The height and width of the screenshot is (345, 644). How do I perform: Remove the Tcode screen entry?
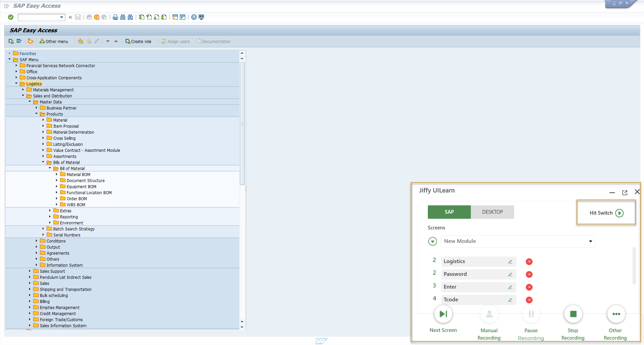coord(529,300)
